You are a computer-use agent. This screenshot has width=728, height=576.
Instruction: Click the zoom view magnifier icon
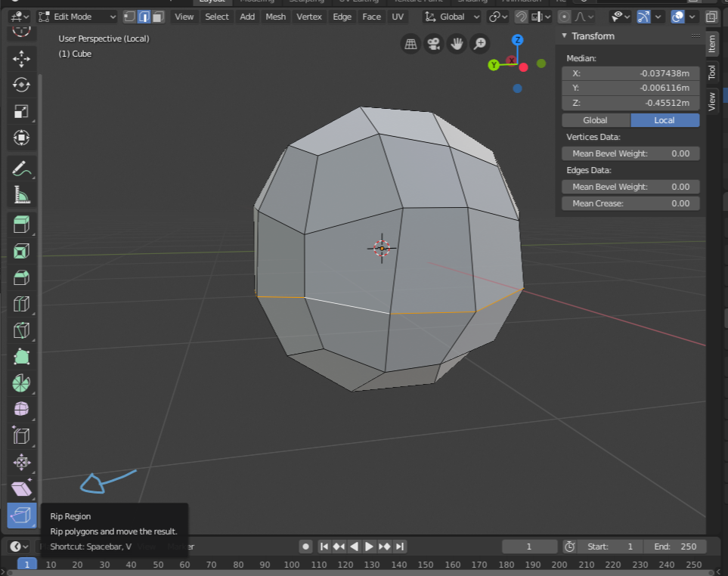pyautogui.click(x=480, y=44)
